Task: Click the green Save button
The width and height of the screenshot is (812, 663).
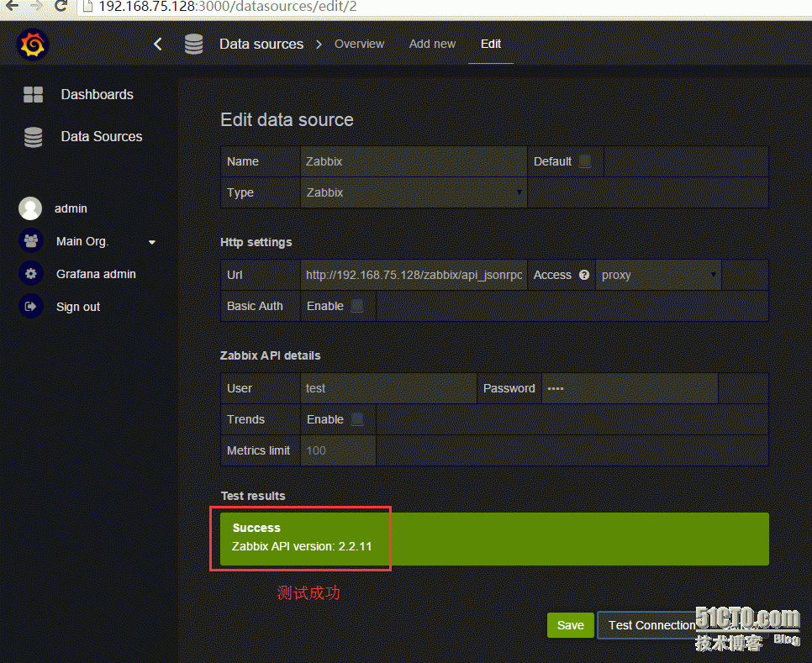Action: 570,625
